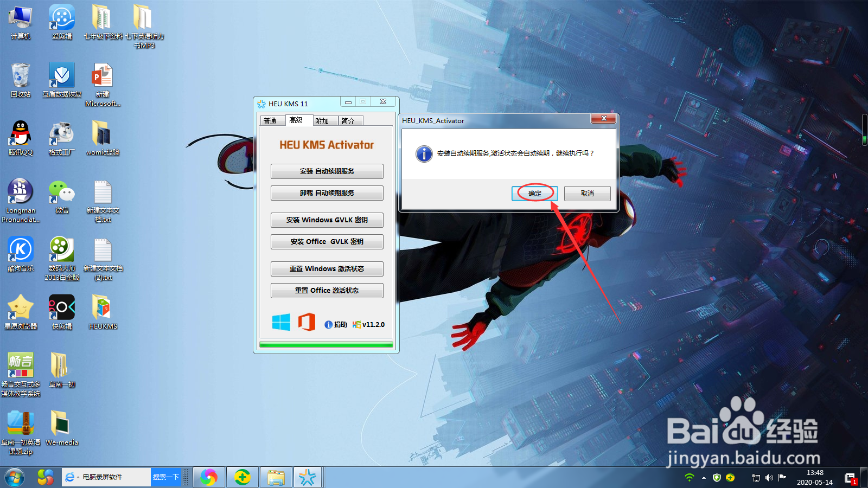Screen dimensions: 868x488
Task: Click the 取消 button in the dialog
Action: point(587,194)
